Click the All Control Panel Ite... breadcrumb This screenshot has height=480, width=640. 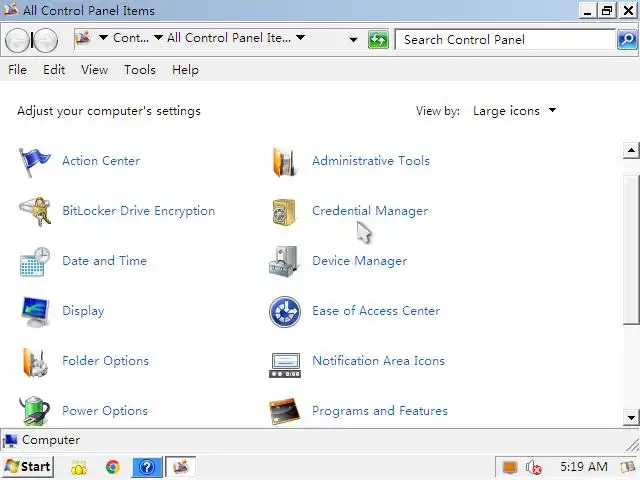pos(229,38)
